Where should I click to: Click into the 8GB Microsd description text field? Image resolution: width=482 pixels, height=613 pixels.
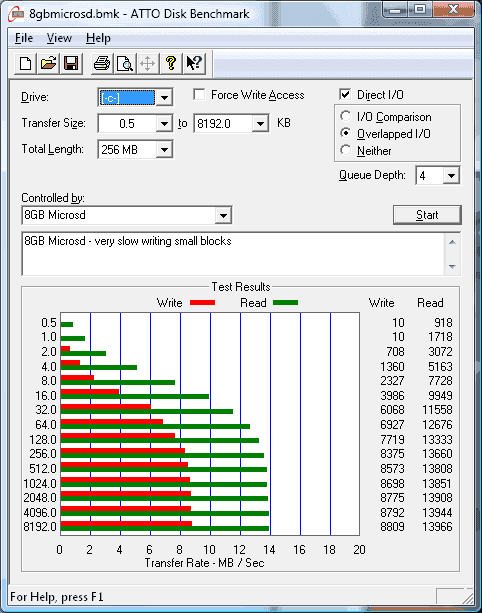[x=233, y=254]
